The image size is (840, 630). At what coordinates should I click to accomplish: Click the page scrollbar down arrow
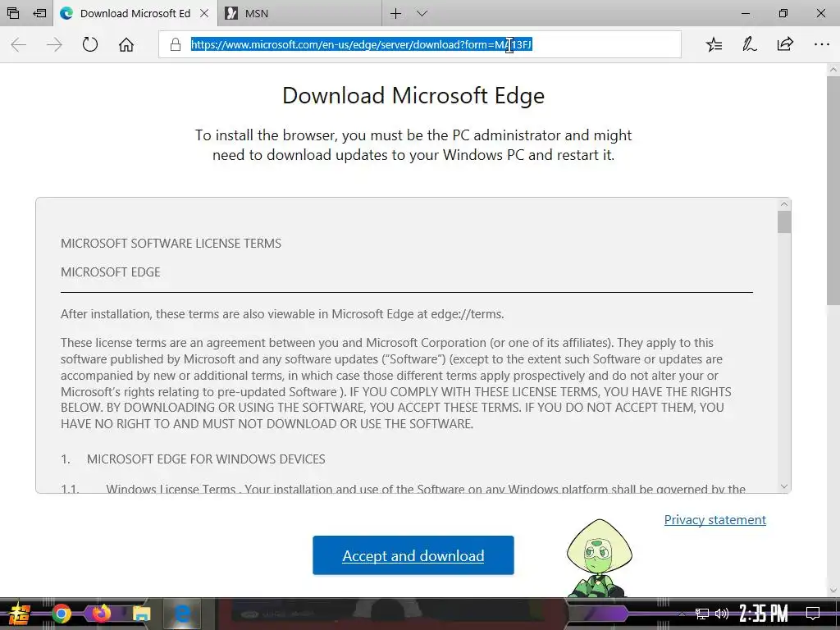(833, 591)
